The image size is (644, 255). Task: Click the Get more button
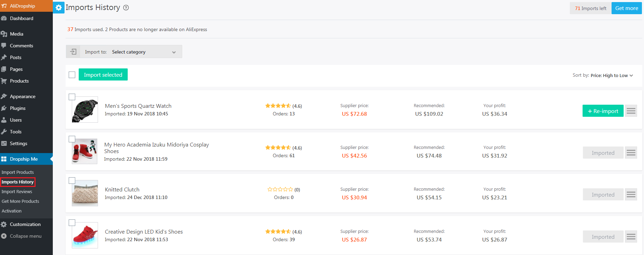[x=626, y=8]
